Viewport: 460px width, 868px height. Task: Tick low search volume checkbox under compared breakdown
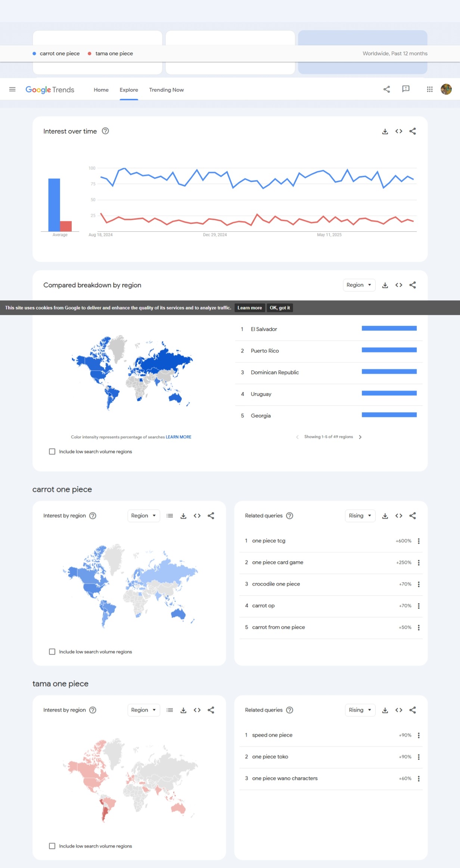52,451
